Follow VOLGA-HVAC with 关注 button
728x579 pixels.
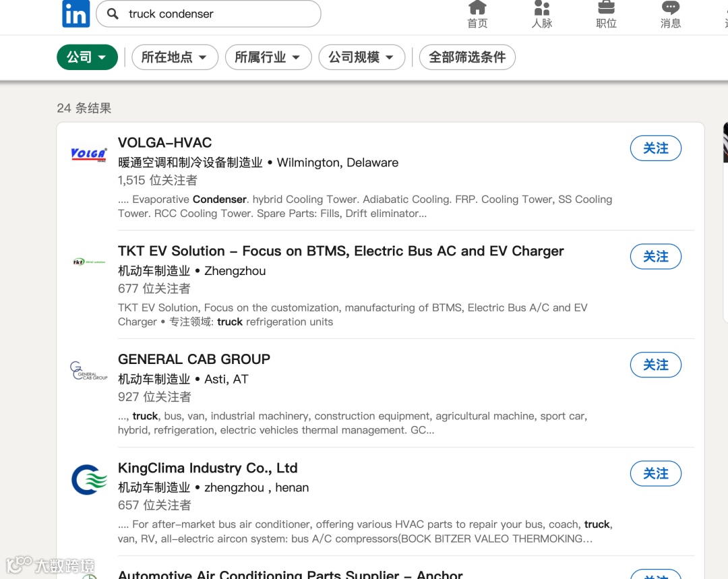pos(656,148)
